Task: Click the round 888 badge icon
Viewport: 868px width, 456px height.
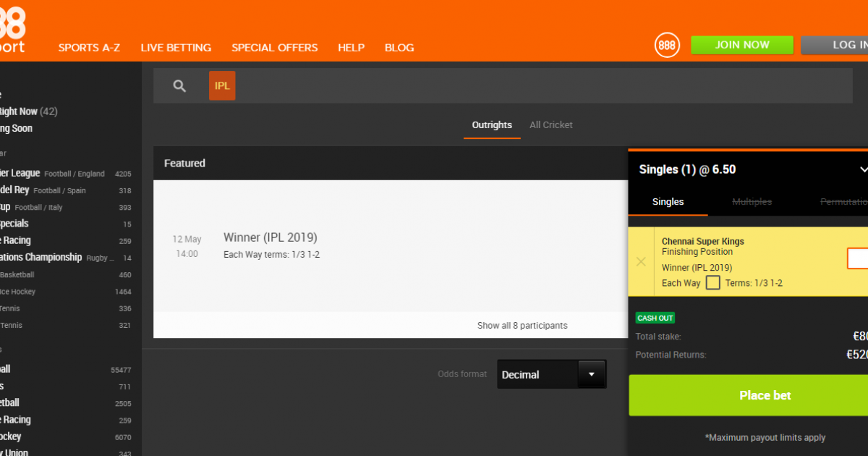Action: (667, 45)
